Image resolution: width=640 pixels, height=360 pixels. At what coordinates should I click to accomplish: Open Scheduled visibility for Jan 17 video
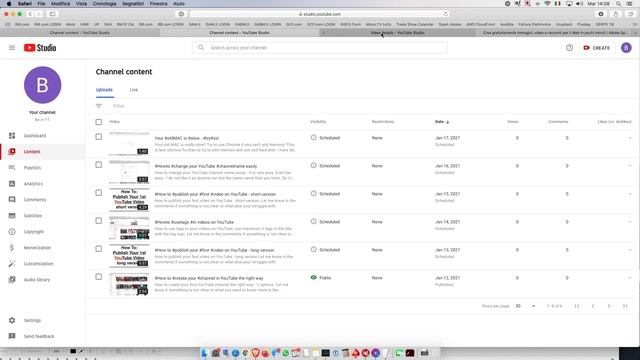[x=325, y=138]
